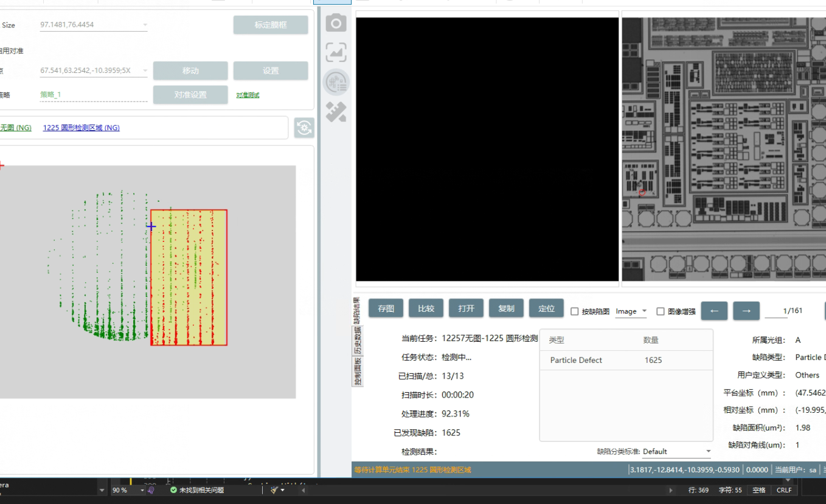
Task: Click the 扫描时长 value 00:00:20
Action: pyautogui.click(x=457, y=395)
